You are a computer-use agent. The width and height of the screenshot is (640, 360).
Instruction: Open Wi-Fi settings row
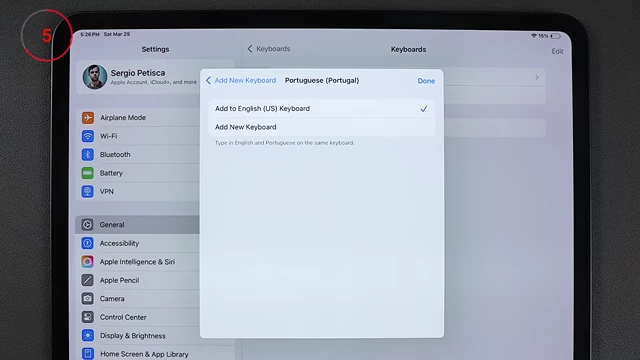click(x=138, y=136)
